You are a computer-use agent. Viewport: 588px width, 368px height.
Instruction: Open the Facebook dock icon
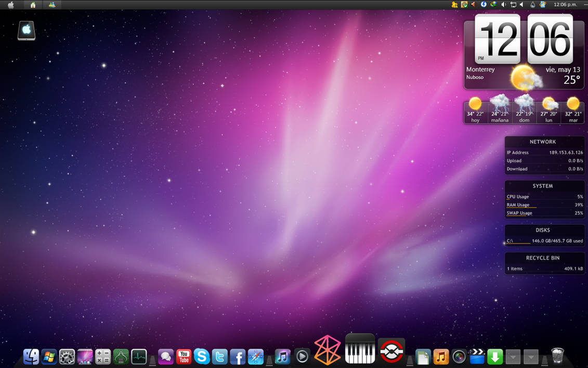[238, 357]
